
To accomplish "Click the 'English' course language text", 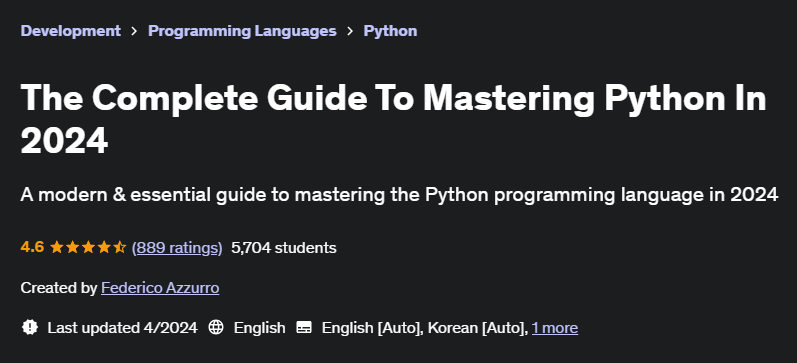I will (259, 328).
